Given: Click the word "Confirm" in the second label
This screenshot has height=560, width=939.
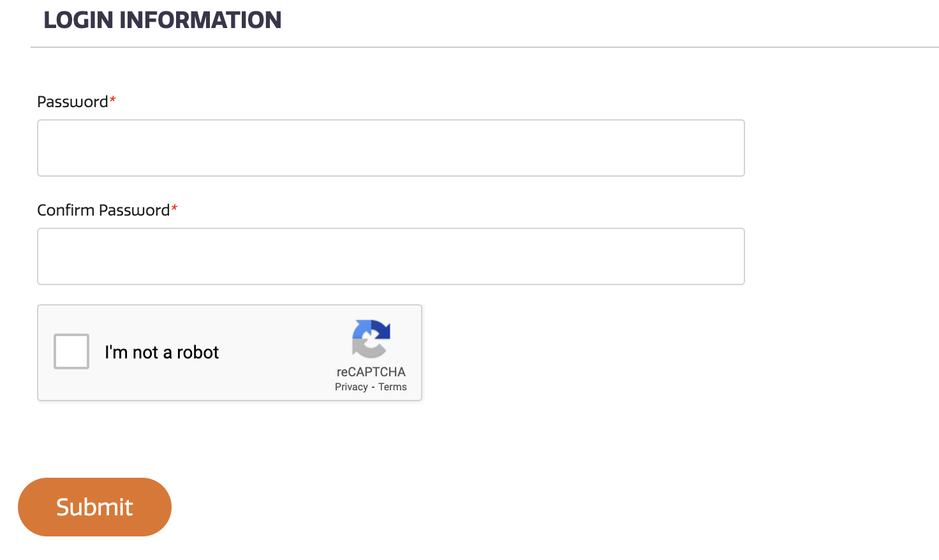Looking at the screenshot, I should [x=66, y=210].
